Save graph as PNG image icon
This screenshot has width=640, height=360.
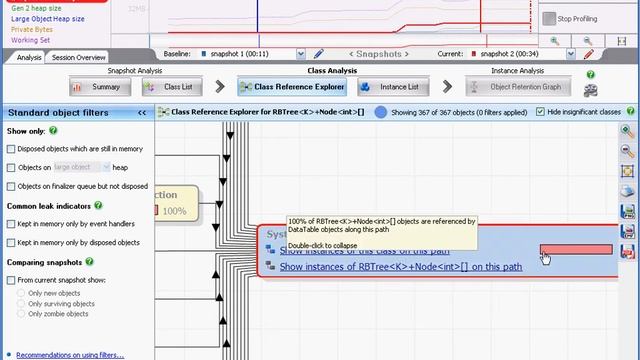(x=627, y=211)
